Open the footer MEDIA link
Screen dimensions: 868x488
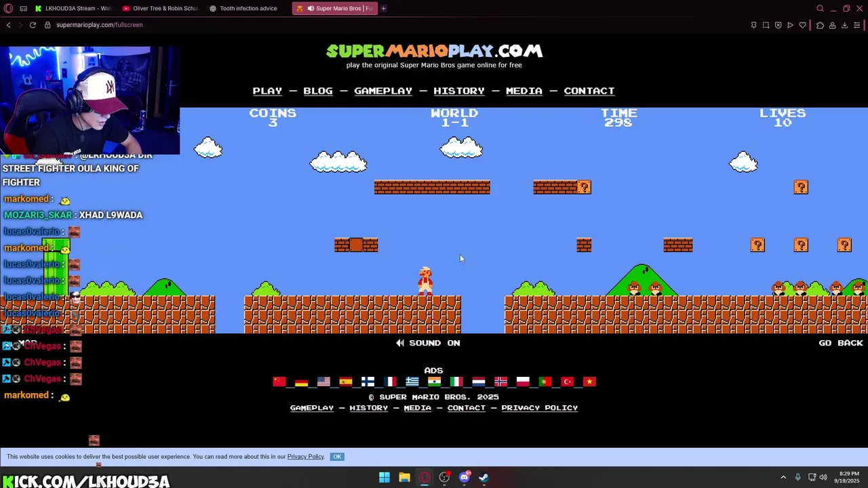coord(418,408)
